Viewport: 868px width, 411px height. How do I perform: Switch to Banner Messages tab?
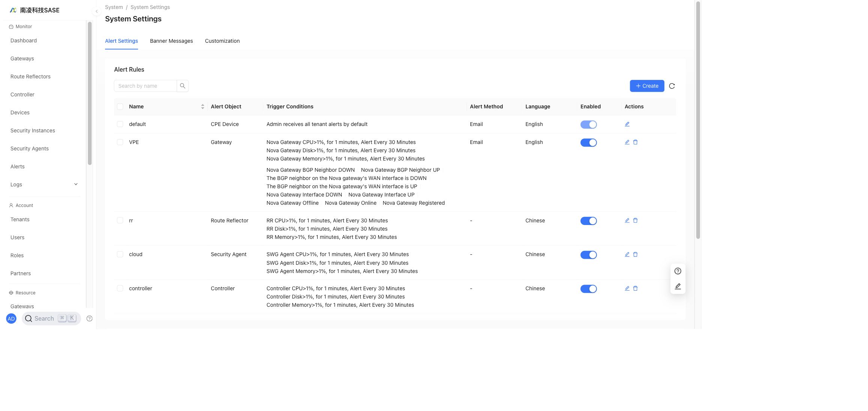tap(171, 41)
